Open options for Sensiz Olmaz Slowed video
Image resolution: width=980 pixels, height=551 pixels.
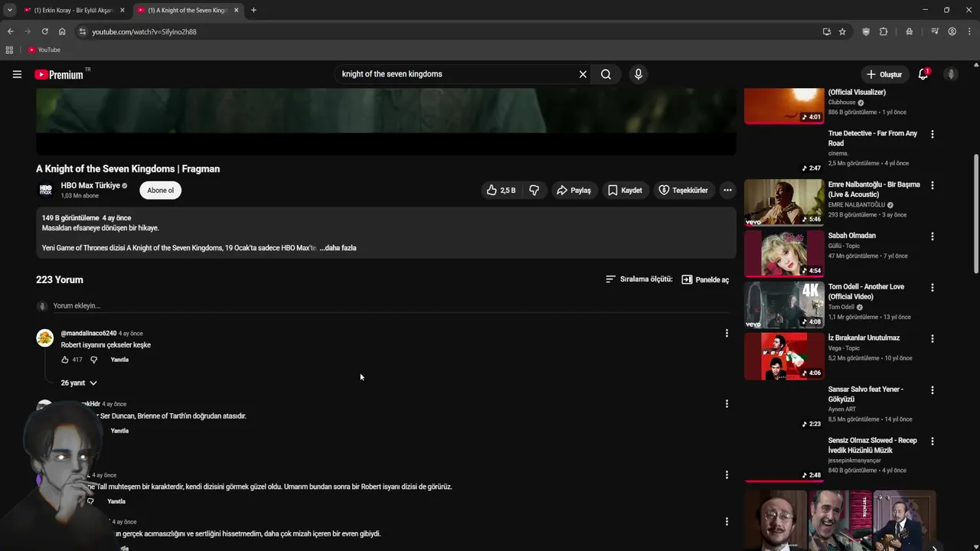932,442
